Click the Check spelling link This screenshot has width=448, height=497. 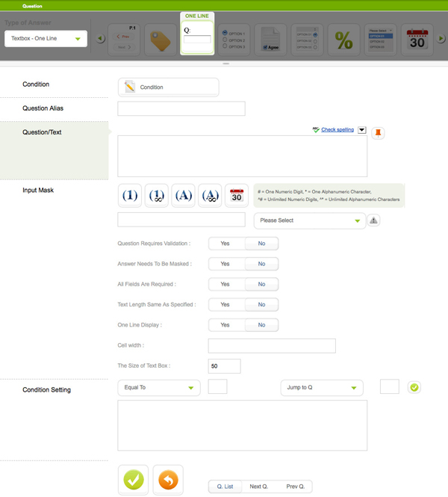click(x=337, y=129)
